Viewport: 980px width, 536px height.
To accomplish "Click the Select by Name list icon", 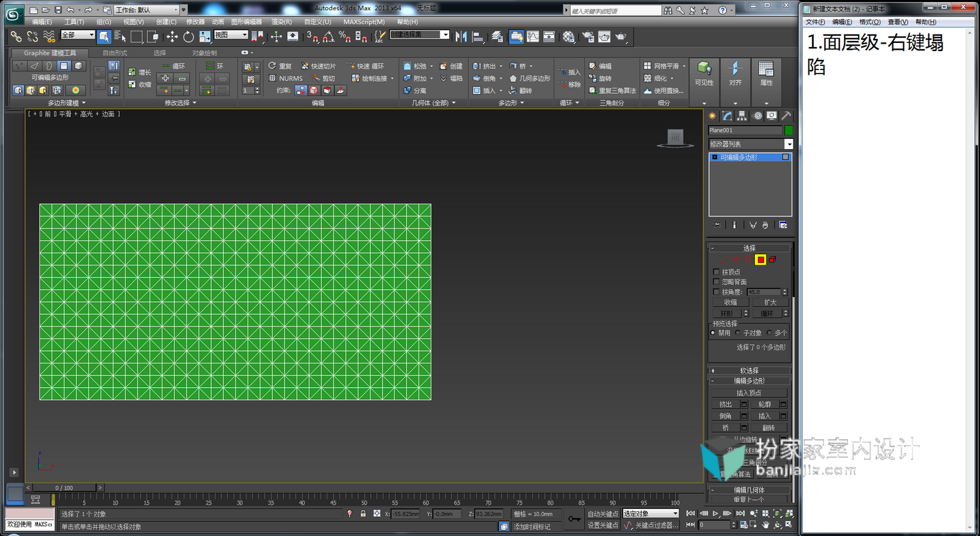I will (x=120, y=37).
